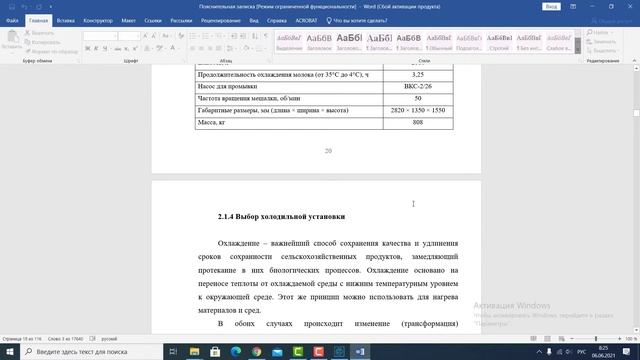
Task: Click Заменить (Replace) command
Action: tap(601, 42)
